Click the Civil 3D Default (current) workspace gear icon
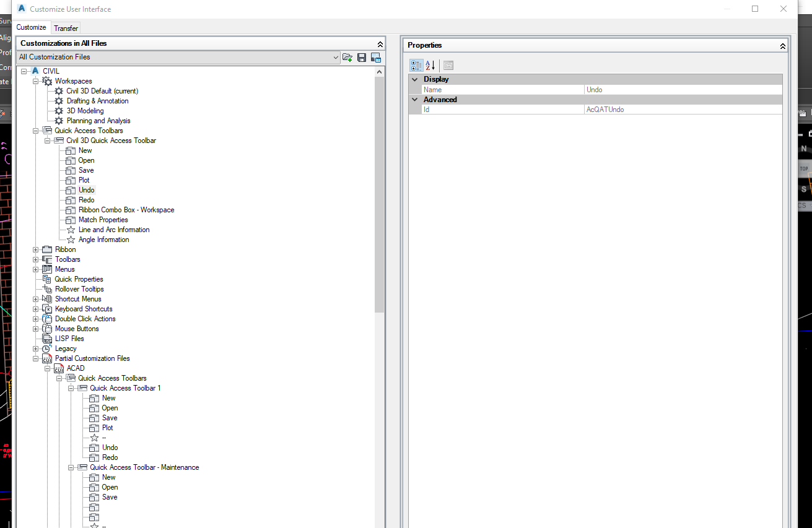 coord(58,90)
